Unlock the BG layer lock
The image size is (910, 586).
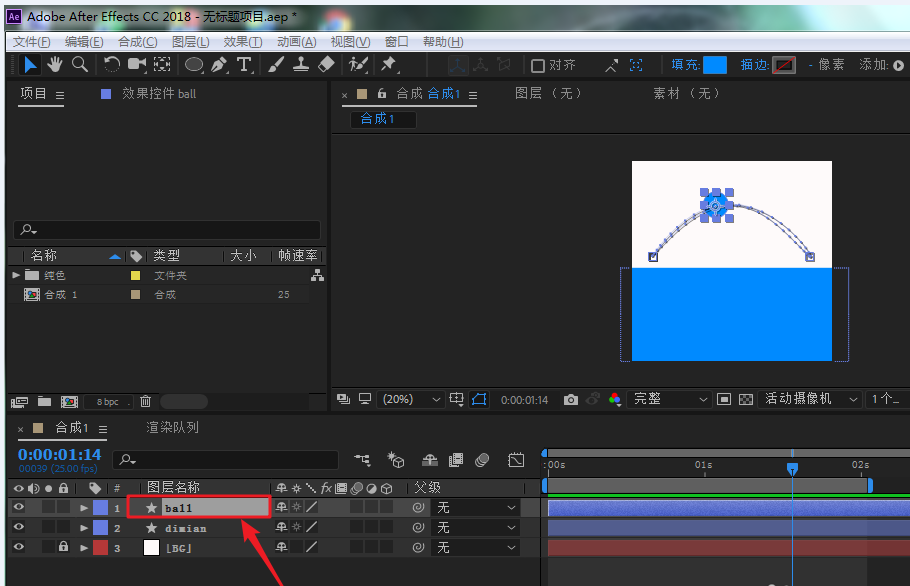tap(63, 547)
